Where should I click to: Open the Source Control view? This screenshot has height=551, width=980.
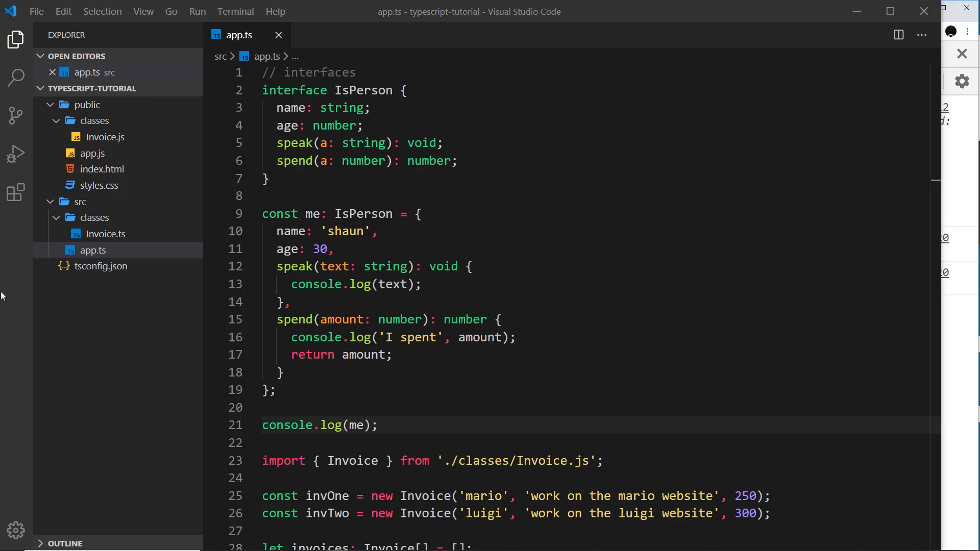16,115
